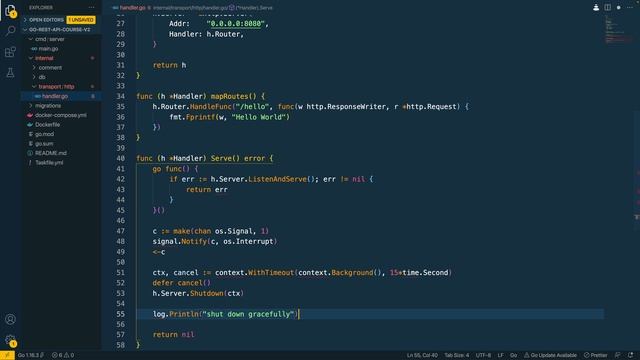Image resolution: width=640 pixels, height=360 pixels.
Task: Click the README.md info icon
Action: (30, 153)
